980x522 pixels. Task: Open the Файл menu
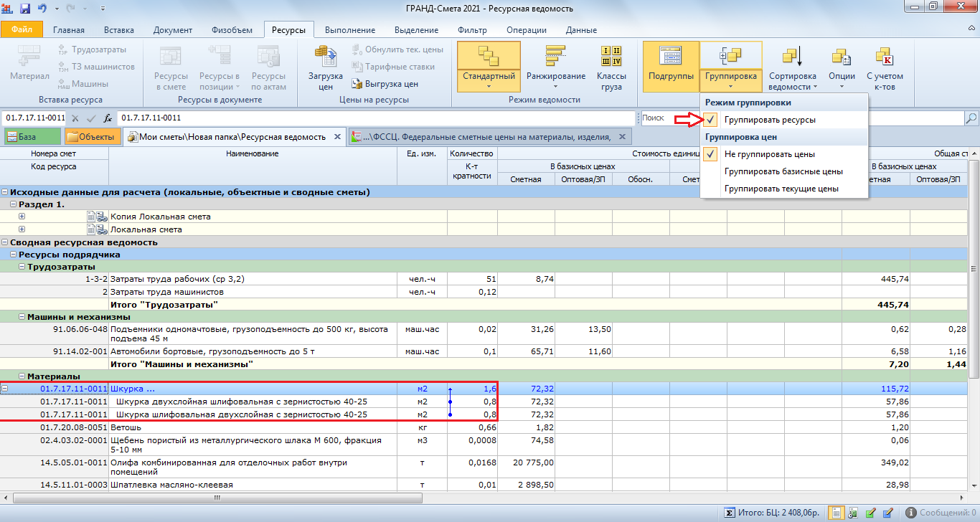point(22,30)
